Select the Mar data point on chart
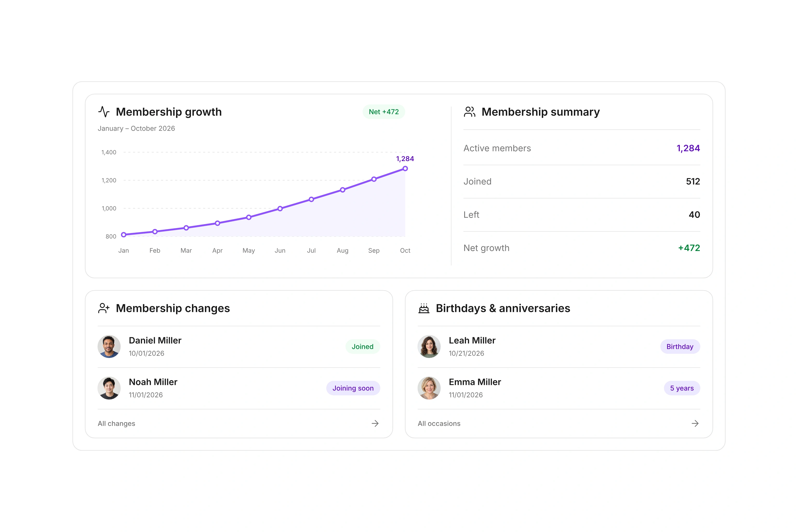 [186, 228]
